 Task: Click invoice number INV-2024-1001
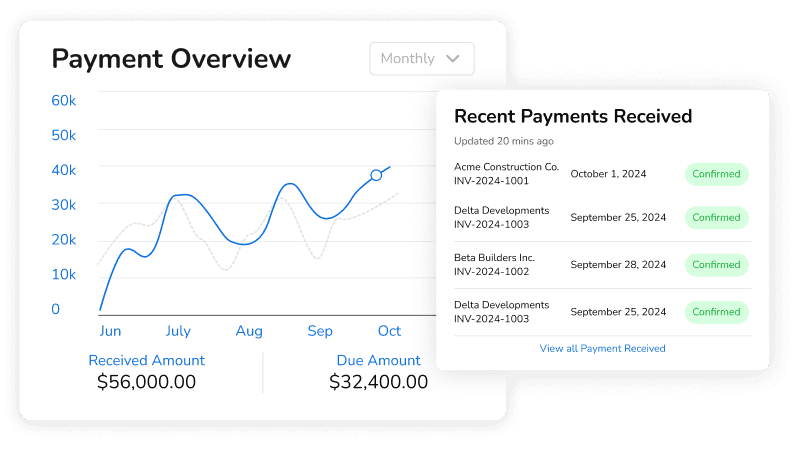click(492, 181)
